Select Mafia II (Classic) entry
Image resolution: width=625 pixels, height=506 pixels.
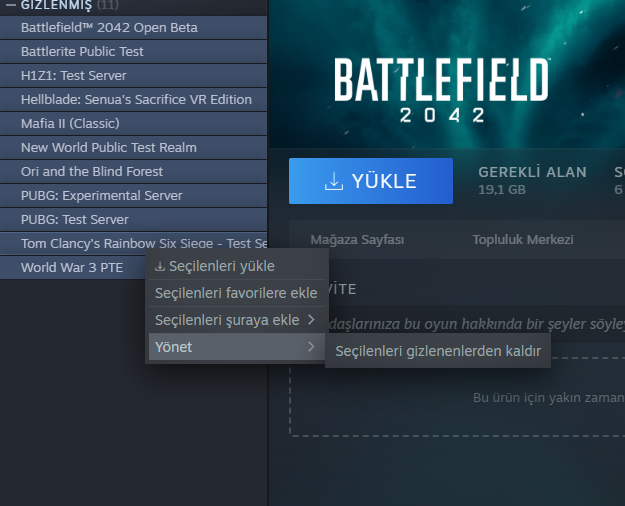133,123
